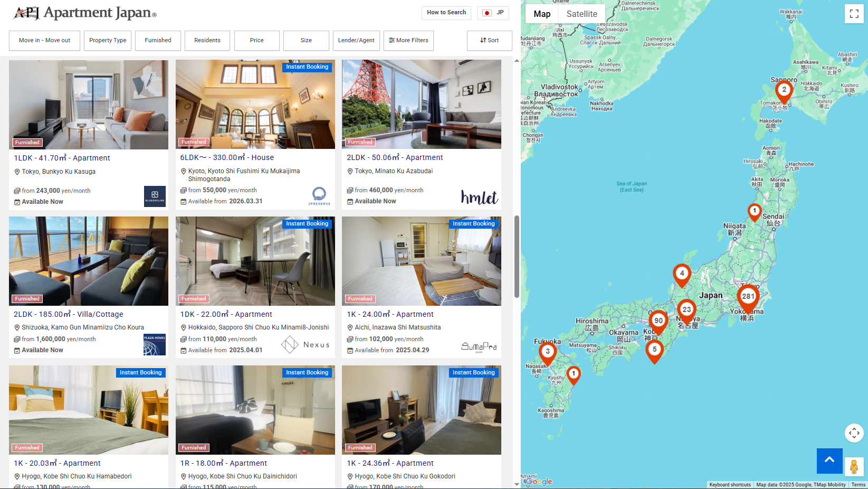
Task: Open the 6LDK Kyoto House listing title
Action: click(x=227, y=157)
